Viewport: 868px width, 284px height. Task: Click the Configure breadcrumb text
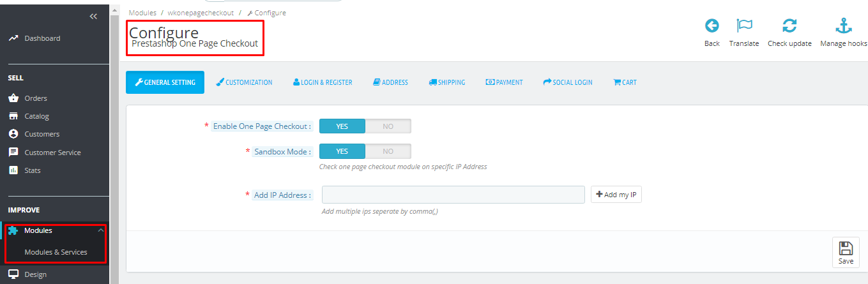tap(270, 13)
